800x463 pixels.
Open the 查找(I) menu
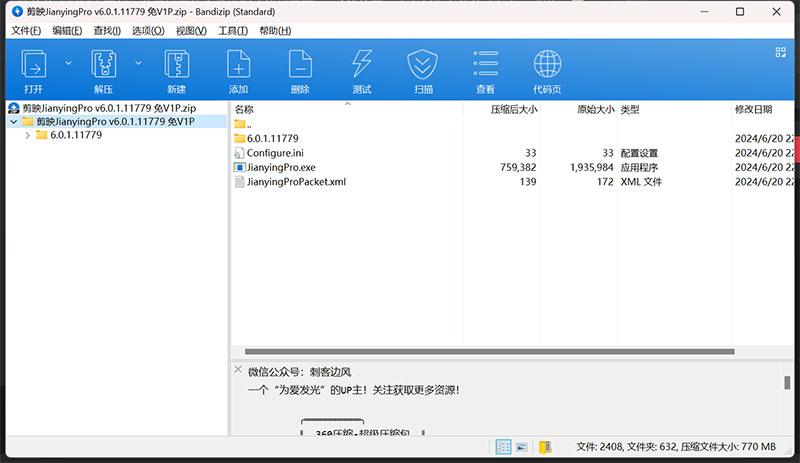point(107,31)
